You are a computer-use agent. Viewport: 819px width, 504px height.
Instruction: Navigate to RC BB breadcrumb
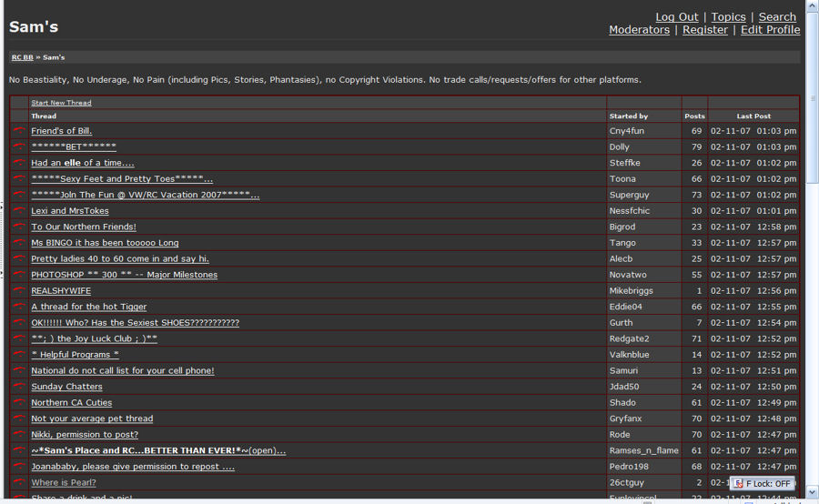click(22, 57)
